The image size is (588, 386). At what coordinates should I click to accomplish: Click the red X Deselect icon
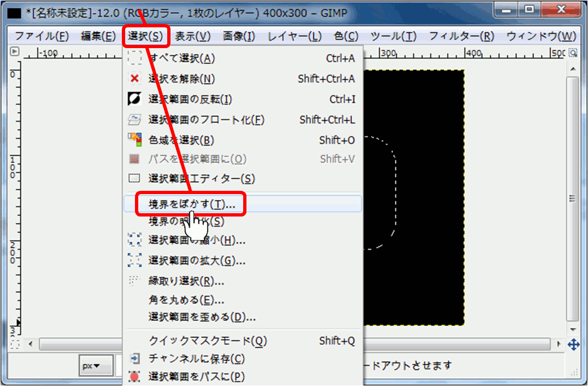tap(134, 79)
